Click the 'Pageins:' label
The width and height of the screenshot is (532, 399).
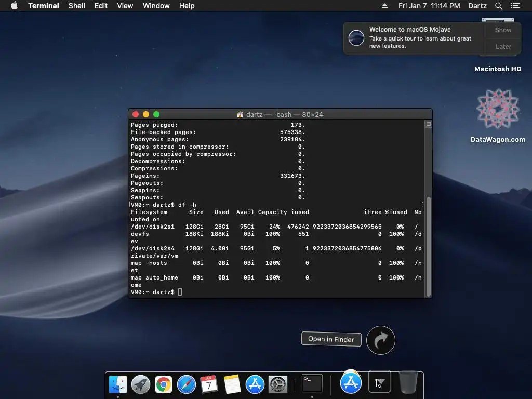coord(145,176)
